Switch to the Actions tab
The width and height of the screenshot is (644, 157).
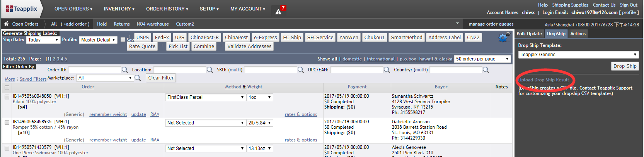coord(578,34)
